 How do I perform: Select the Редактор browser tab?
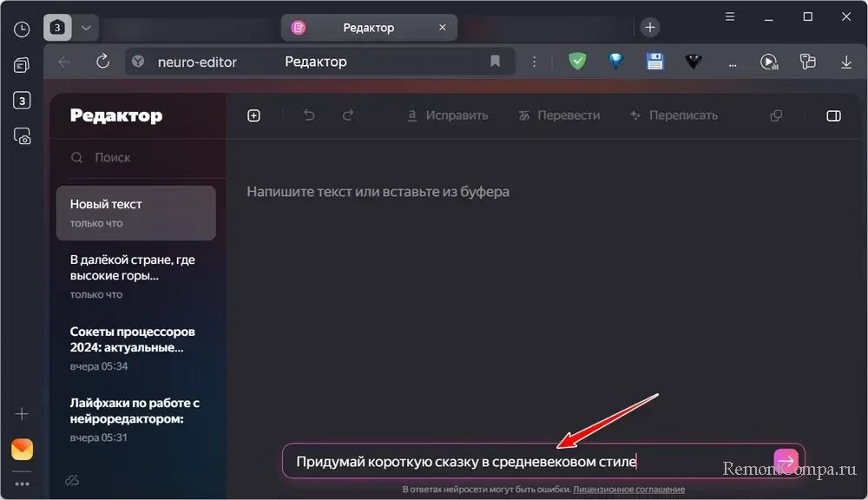click(369, 28)
